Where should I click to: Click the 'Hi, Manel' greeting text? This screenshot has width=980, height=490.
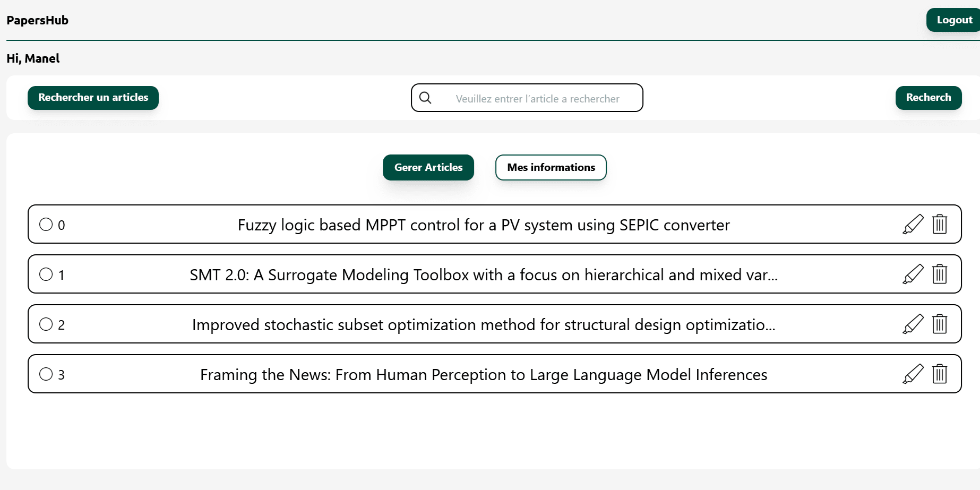tap(33, 58)
